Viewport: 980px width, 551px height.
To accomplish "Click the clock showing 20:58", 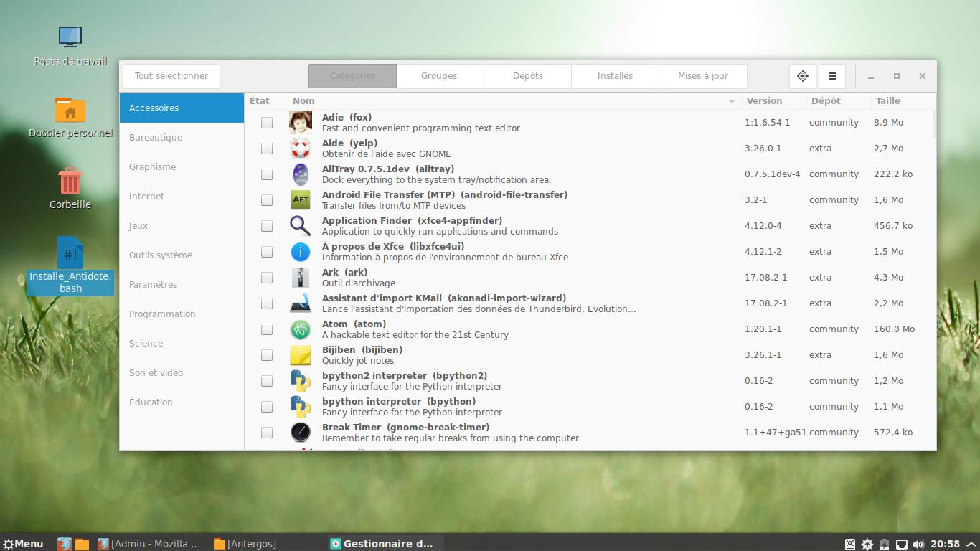I will tap(946, 544).
